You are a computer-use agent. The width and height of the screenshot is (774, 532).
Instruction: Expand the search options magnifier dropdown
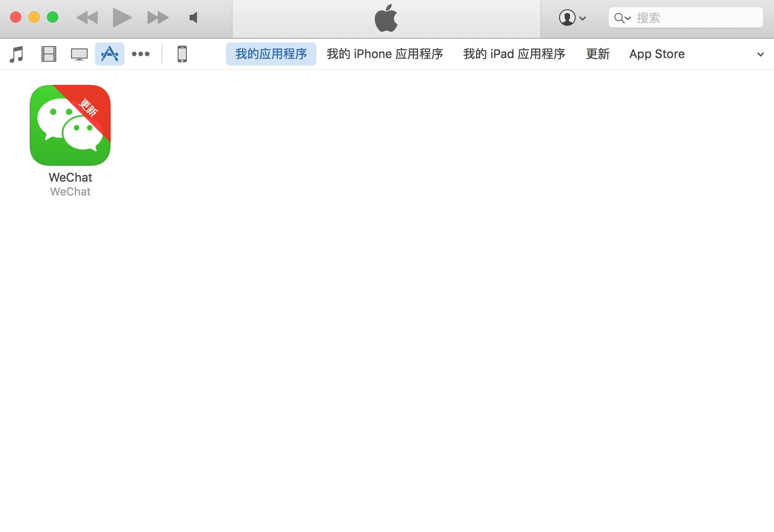click(x=622, y=18)
